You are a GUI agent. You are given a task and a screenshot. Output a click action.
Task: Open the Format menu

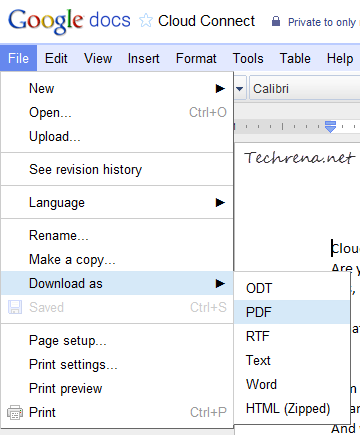(x=196, y=58)
